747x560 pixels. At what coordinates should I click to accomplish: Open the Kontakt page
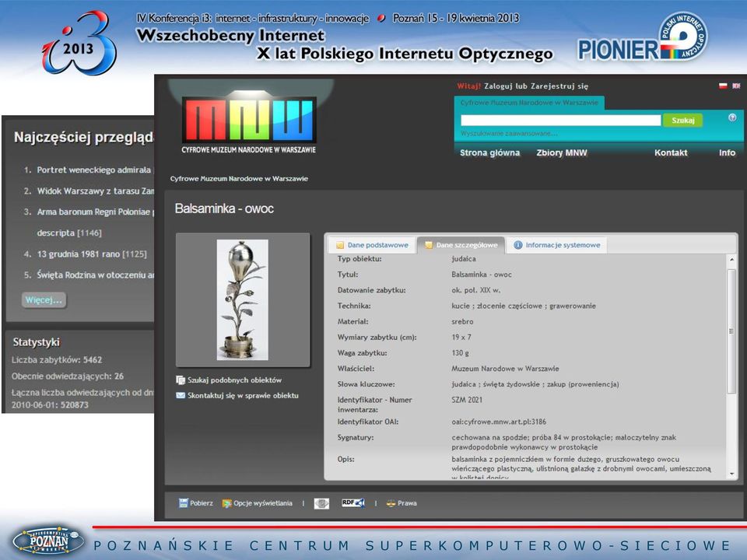[x=671, y=152]
